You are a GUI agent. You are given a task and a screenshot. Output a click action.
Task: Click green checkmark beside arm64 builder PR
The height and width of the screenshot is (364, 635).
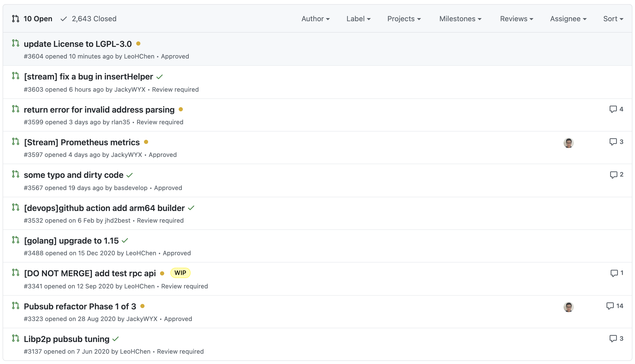point(191,208)
